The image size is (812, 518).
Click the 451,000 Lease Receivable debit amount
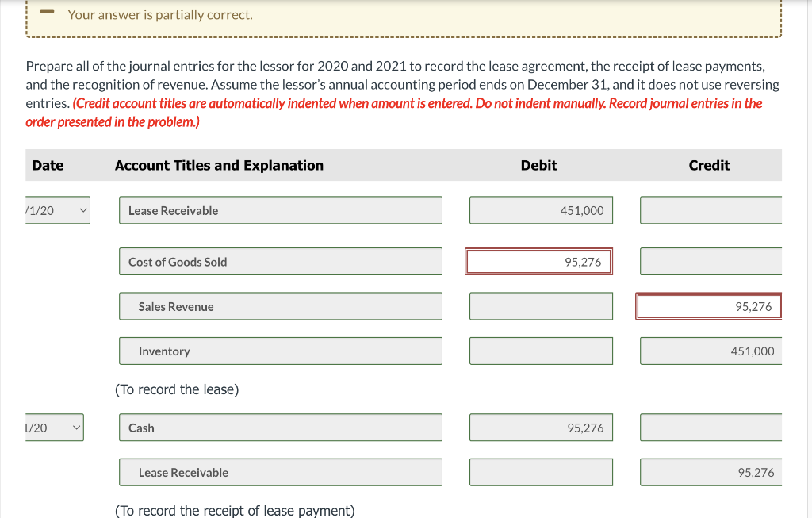point(541,209)
